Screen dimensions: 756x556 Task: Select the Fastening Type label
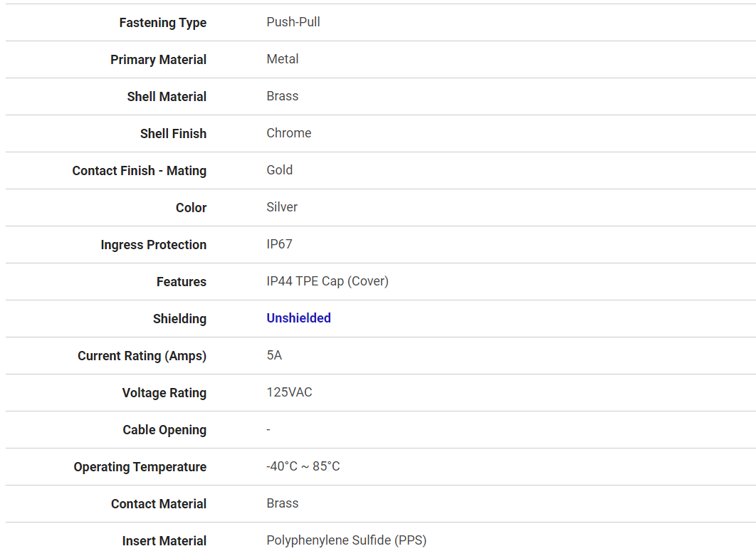(163, 23)
